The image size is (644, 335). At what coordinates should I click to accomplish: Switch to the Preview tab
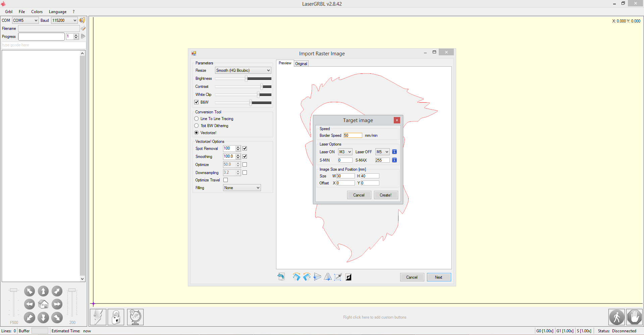(285, 63)
